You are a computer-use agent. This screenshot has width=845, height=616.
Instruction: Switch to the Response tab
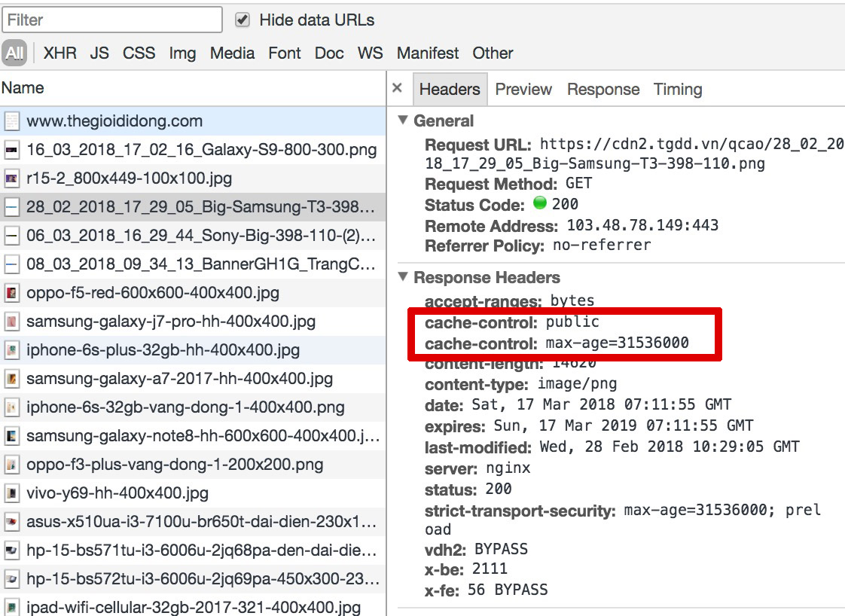[x=603, y=90]
